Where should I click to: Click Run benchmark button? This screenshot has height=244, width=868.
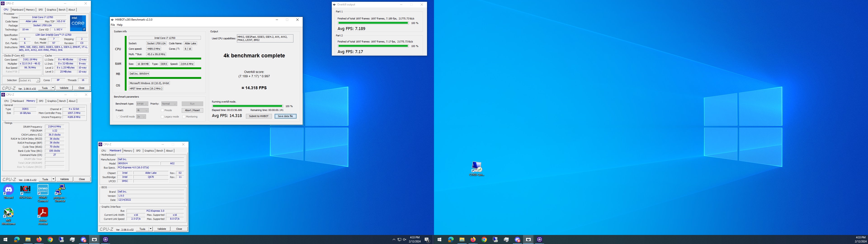click(x=192, y=104)
